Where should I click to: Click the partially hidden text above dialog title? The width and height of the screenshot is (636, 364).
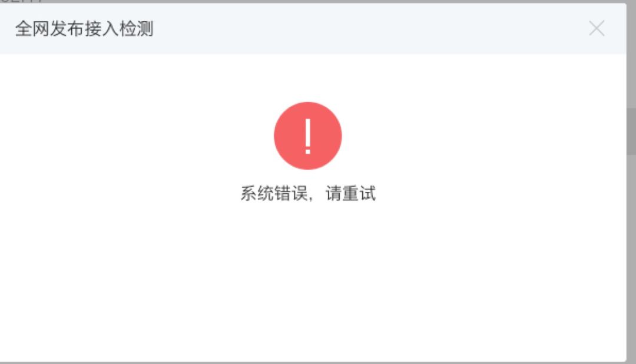point(21,1)
